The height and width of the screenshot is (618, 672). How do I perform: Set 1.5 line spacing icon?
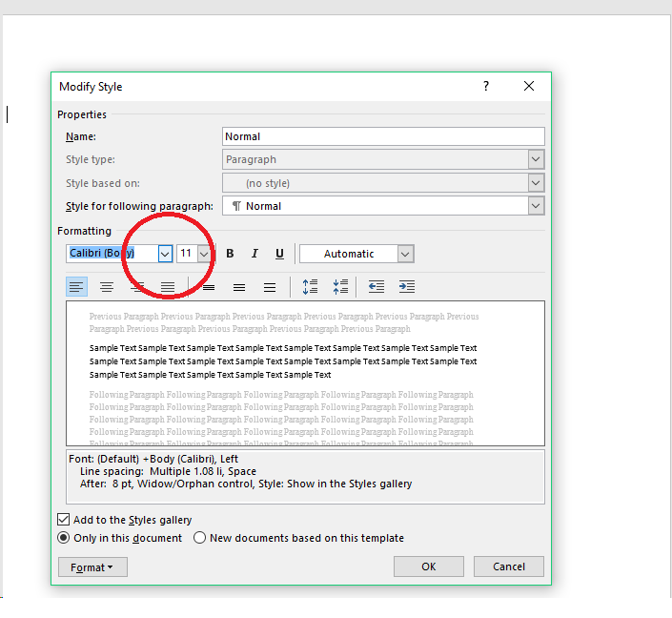tap(239, 287)
